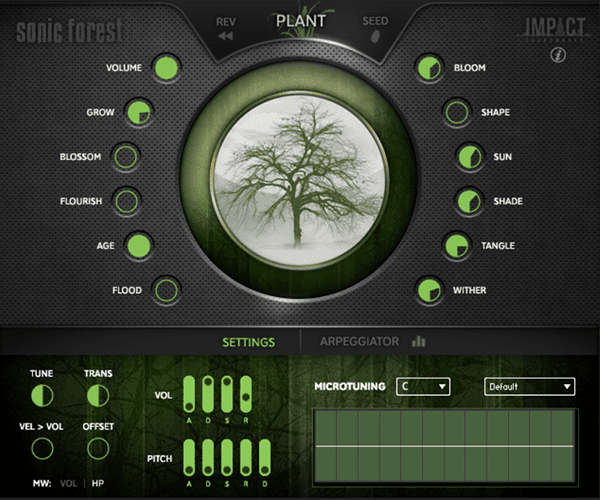Click the VOL envelope S slider
Viewport: 600px width, 500px height.
click(x=227, y=394)
